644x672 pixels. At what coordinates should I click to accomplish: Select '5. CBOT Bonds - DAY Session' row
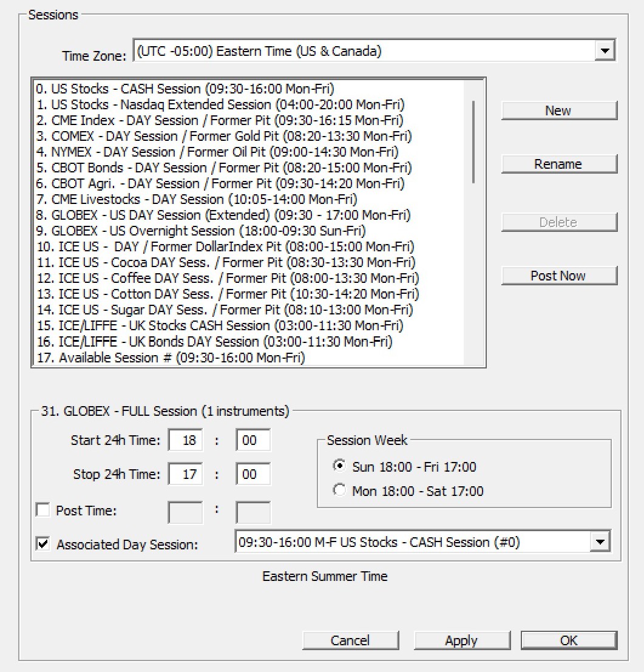[249, 168]
